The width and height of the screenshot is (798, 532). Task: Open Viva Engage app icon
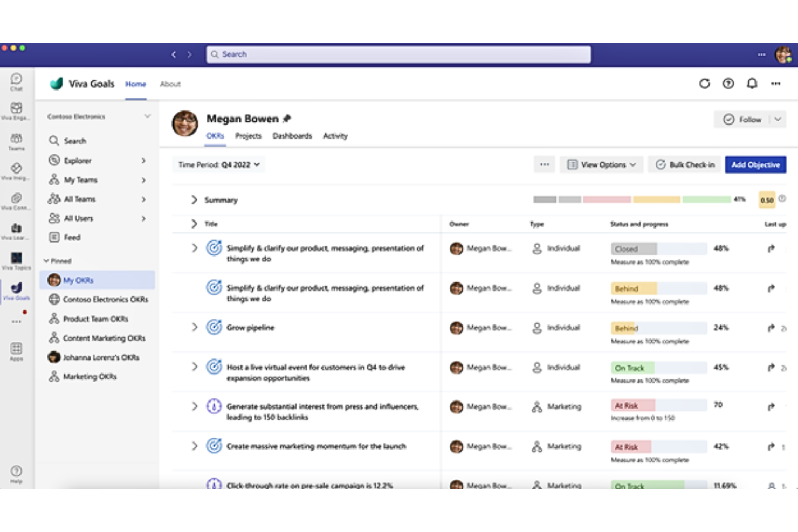point(16,111)
